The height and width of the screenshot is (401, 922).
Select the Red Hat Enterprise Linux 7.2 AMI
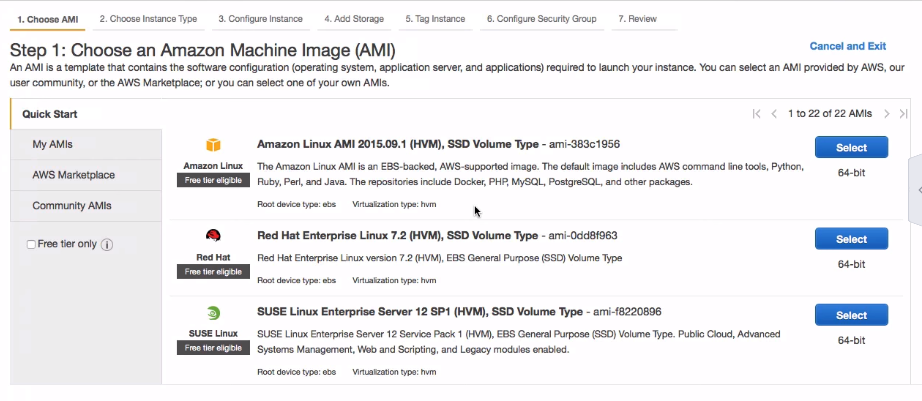(851, 239)
